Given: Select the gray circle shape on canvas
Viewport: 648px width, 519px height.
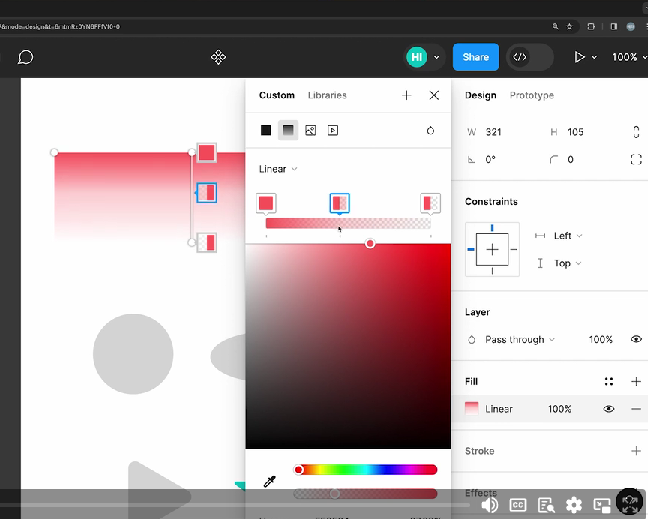Looking at the screenshot, I should click(x=133, y=354).
